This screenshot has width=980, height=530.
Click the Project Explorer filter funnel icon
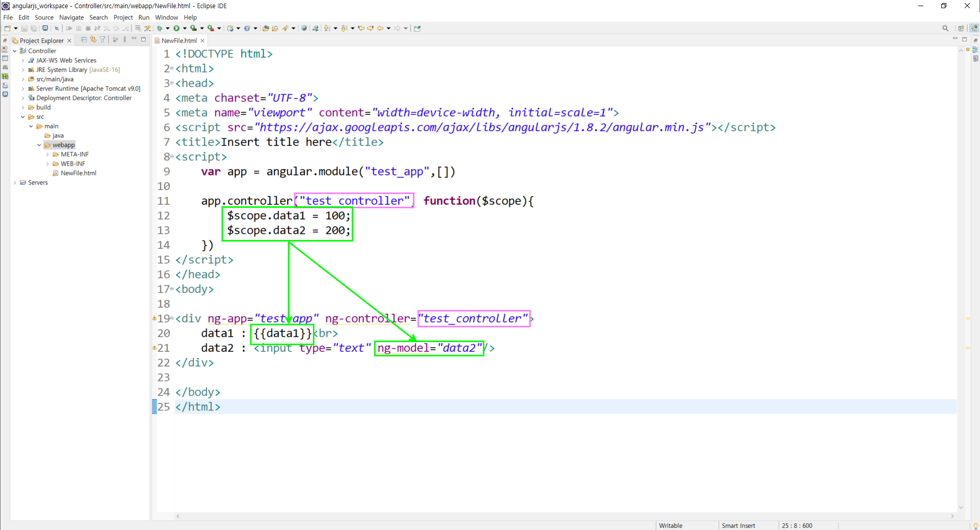pyautogui.click(x=103, y=39)
